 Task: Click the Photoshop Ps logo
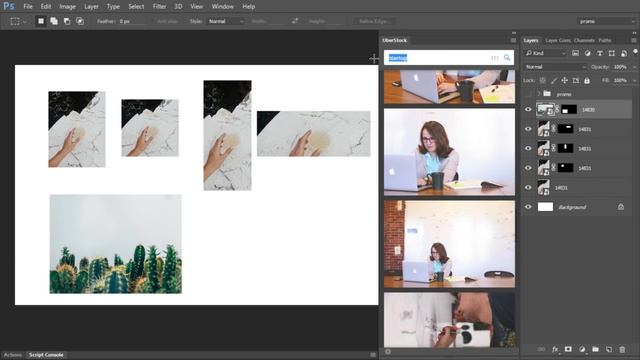9,6
